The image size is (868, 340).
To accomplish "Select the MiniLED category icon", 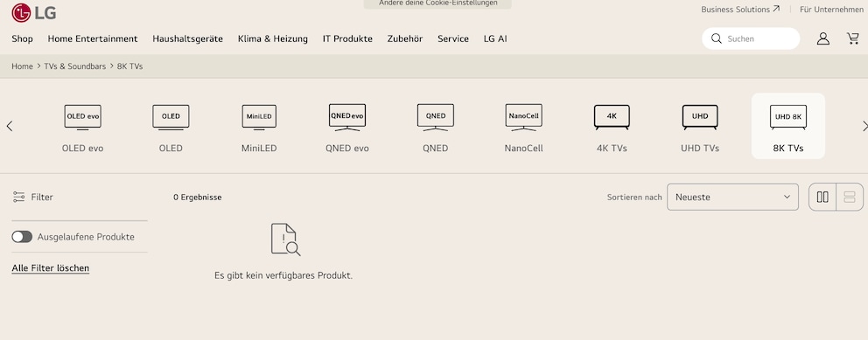I will tap(259, 117).
